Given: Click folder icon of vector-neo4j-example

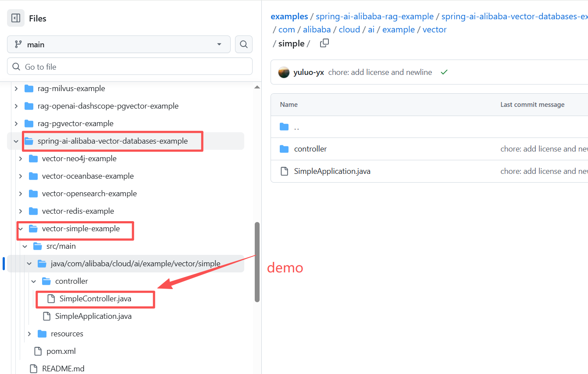Looking at the screenshot, I should coord(33,159).
